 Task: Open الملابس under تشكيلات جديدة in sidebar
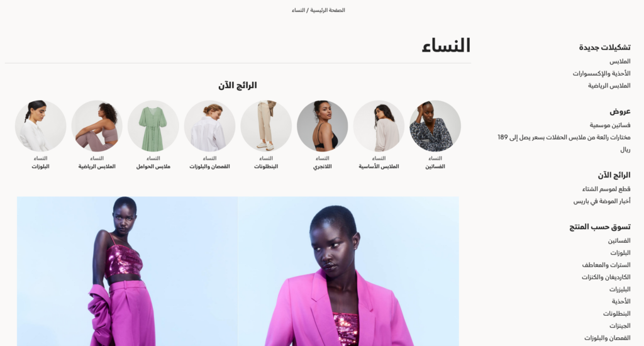click(619, 61)
